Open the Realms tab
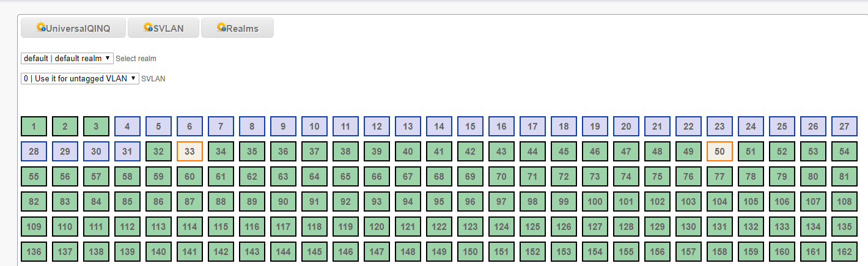This screenshot has height=266, width=868. point(237,28)
